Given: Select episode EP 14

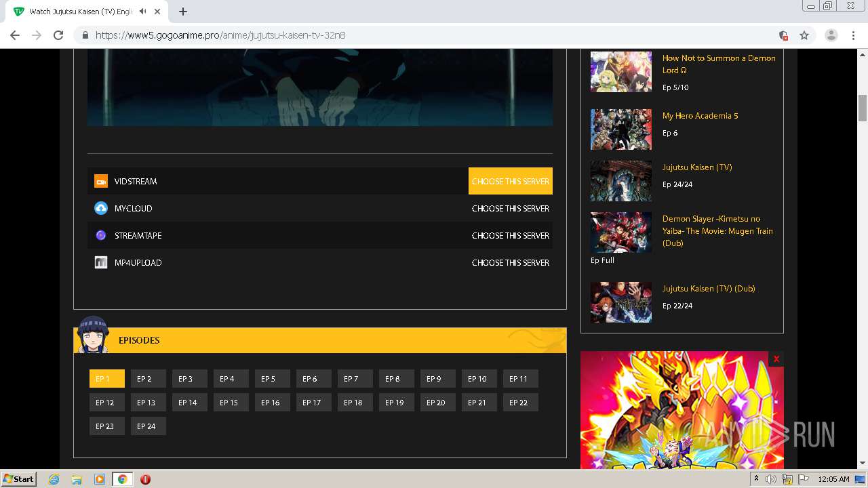Looking at the screenshot, I should (x=190, y=403).
